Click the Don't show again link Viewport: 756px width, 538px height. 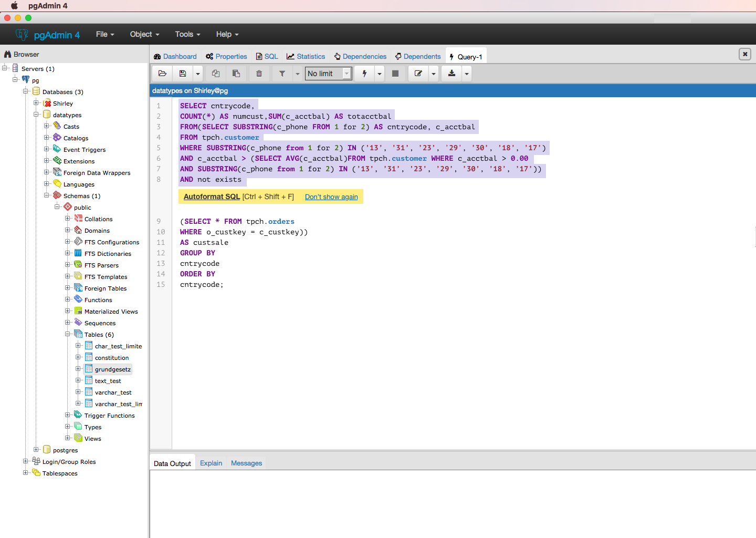point(331,196)
